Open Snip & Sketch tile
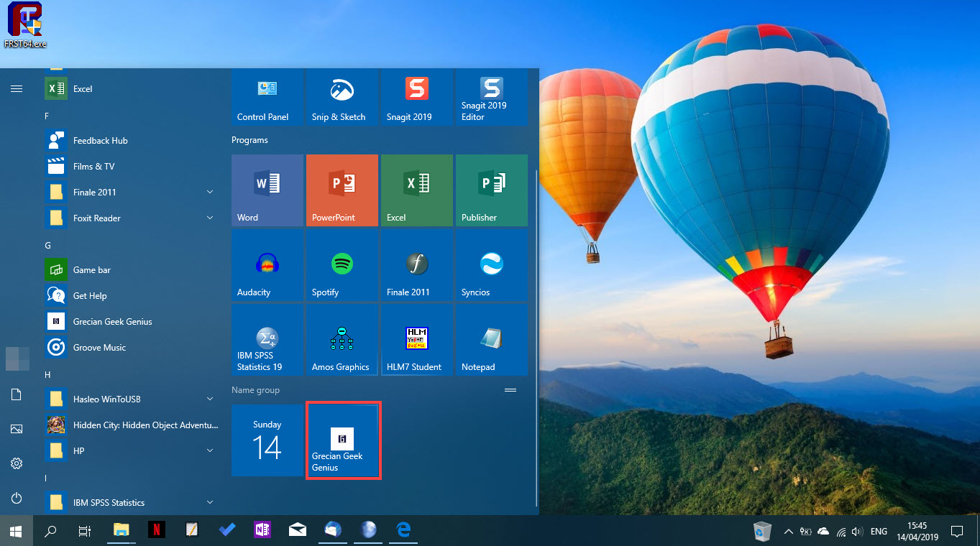This screenshot has height=546, width=980. pos(342,97)
